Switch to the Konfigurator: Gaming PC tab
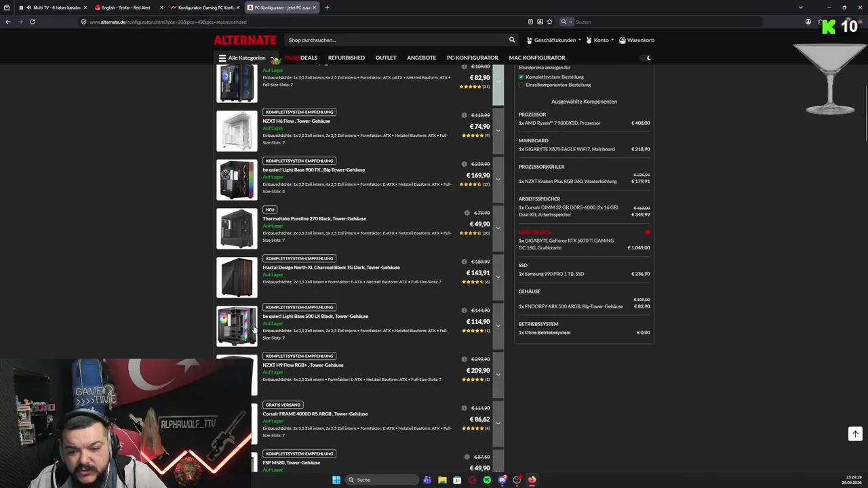Viewport: 868px width, 488px height. pyautogui.click(x=205, y=7)
